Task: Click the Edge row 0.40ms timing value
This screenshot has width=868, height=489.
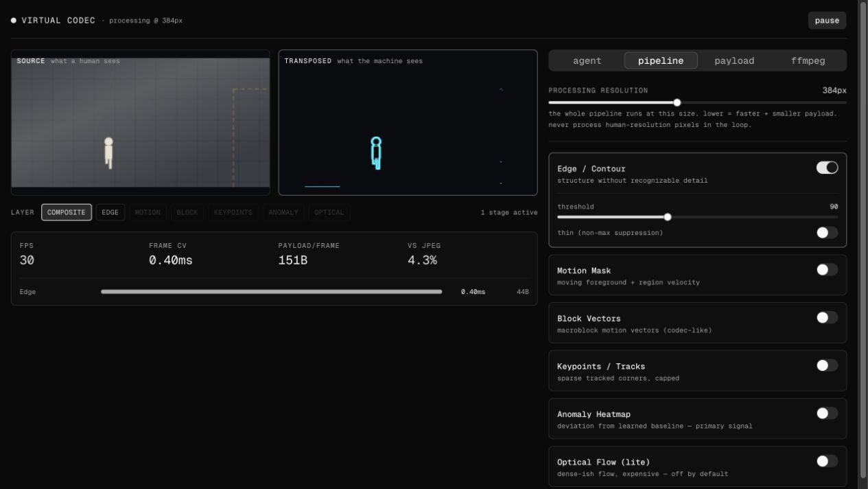Action: 473,292
